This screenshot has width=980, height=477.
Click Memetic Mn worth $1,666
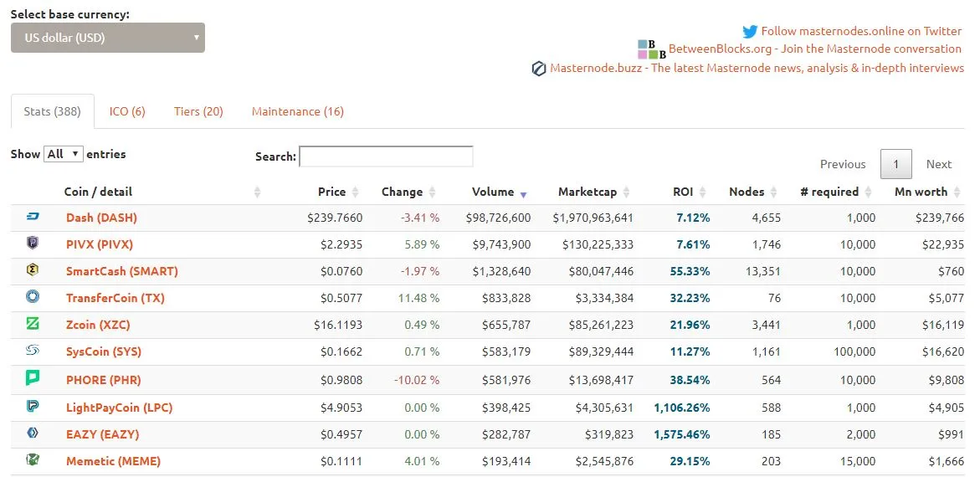coord(947,462)
